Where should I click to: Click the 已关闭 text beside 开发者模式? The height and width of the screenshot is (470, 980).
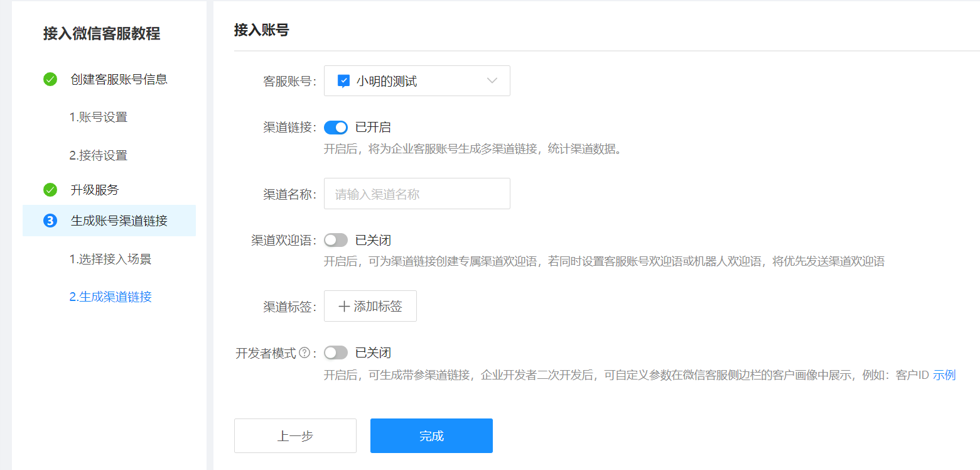[x=373, y=353]
